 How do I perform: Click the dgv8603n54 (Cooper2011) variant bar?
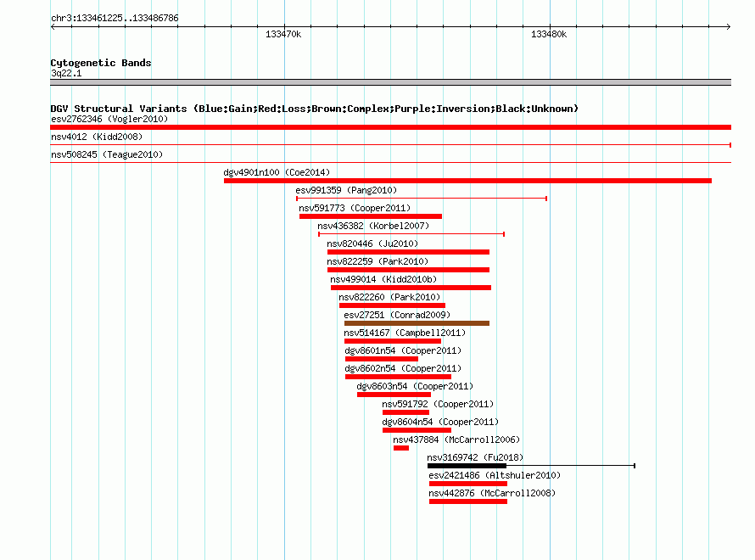coord(394,395)
